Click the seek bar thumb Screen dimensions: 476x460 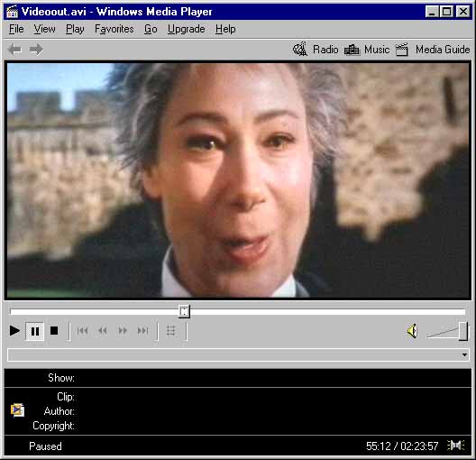pos(184,311)
